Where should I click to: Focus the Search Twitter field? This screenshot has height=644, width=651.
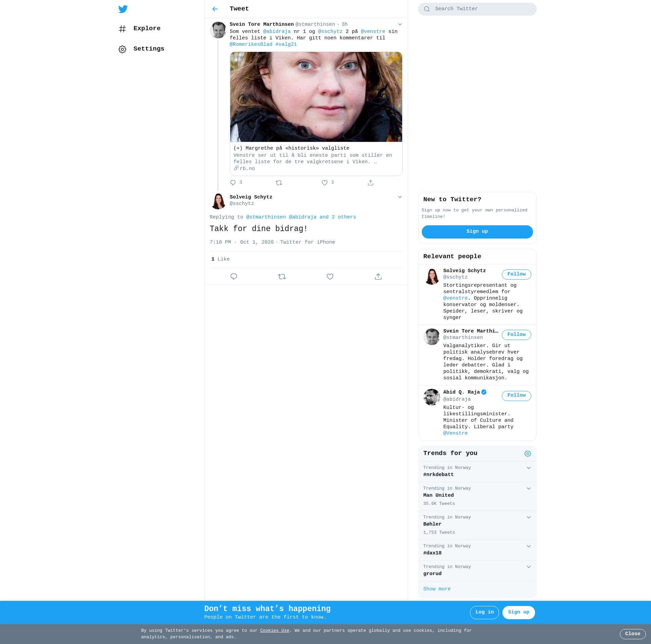(477, 9)
